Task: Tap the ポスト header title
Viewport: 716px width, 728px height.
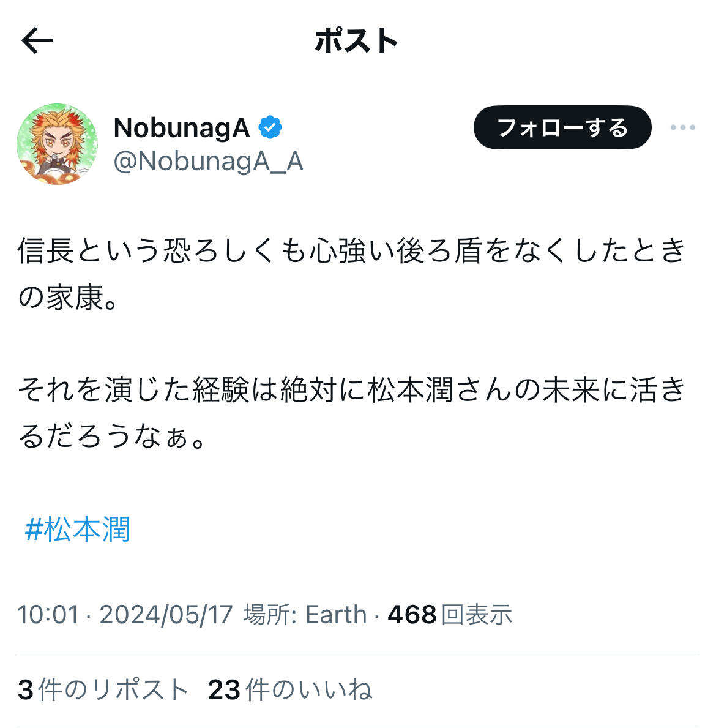Action: point(356,41)
